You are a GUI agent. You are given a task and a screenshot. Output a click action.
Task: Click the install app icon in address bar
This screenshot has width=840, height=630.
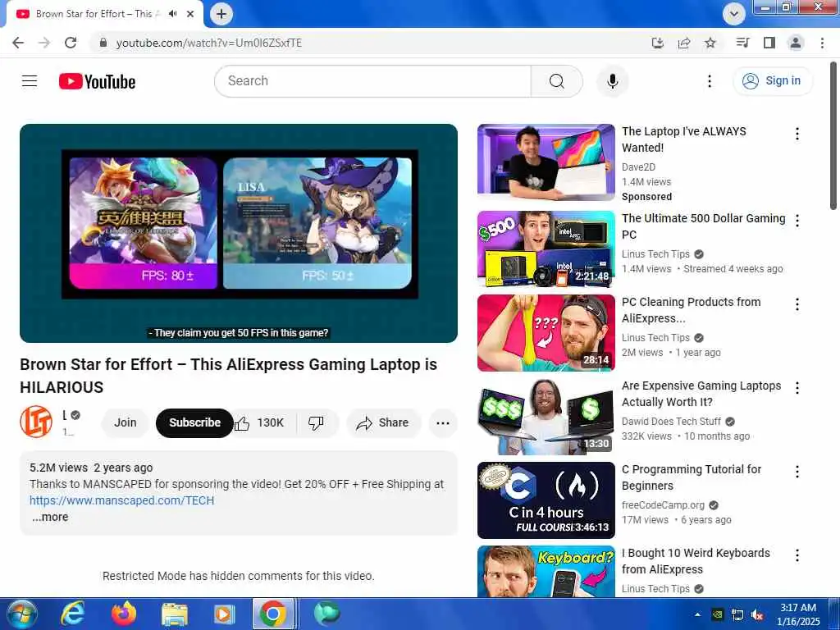point(657,43)
